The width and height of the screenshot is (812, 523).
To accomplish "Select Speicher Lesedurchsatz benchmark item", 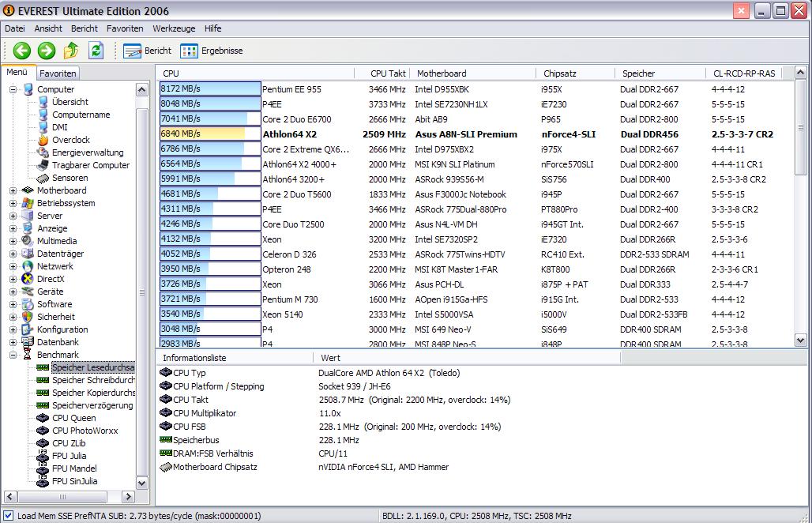I will tap(93, 367).
